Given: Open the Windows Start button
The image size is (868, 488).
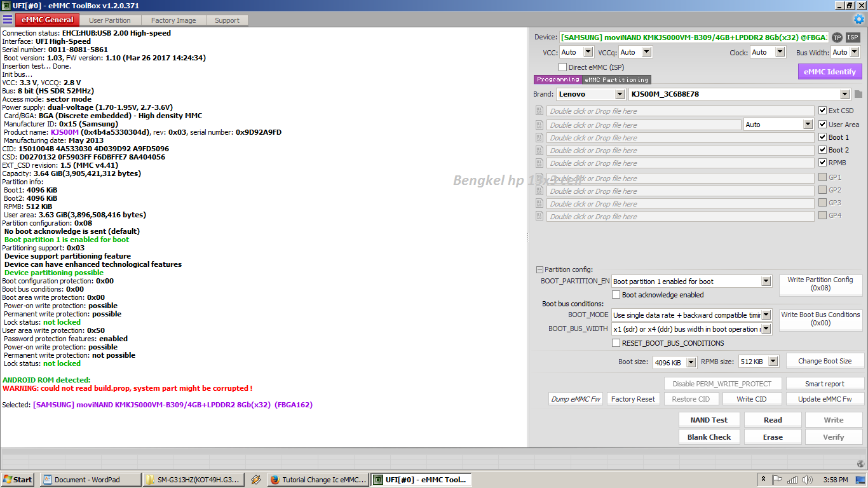Looking at the screenshot, I should [x=18, y=480].
